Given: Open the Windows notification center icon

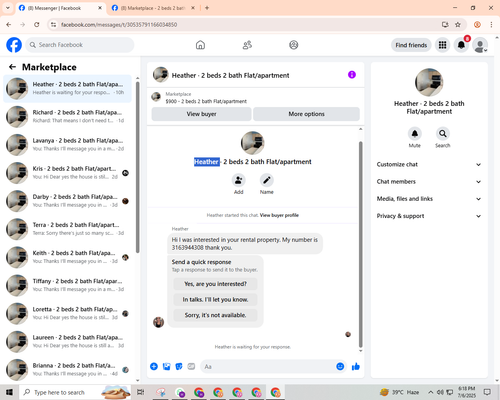Looking at the screenshot, I should pos(487,392).
